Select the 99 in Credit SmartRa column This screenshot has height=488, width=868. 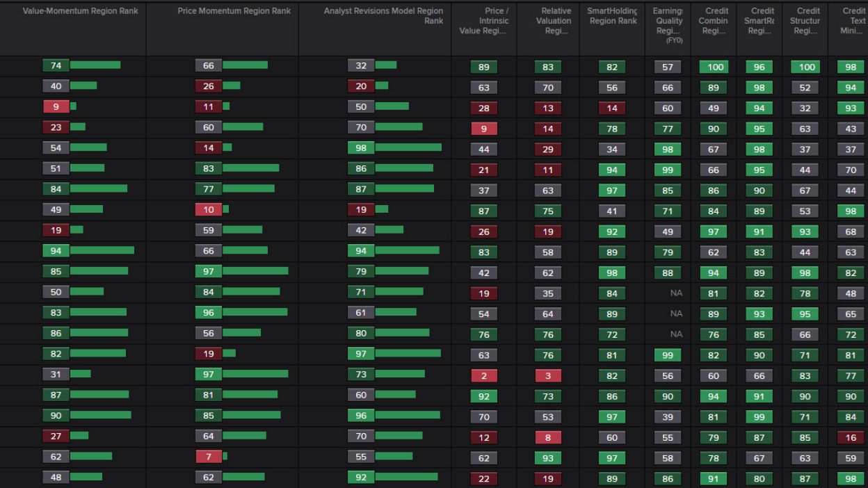[x=759, y=417]
